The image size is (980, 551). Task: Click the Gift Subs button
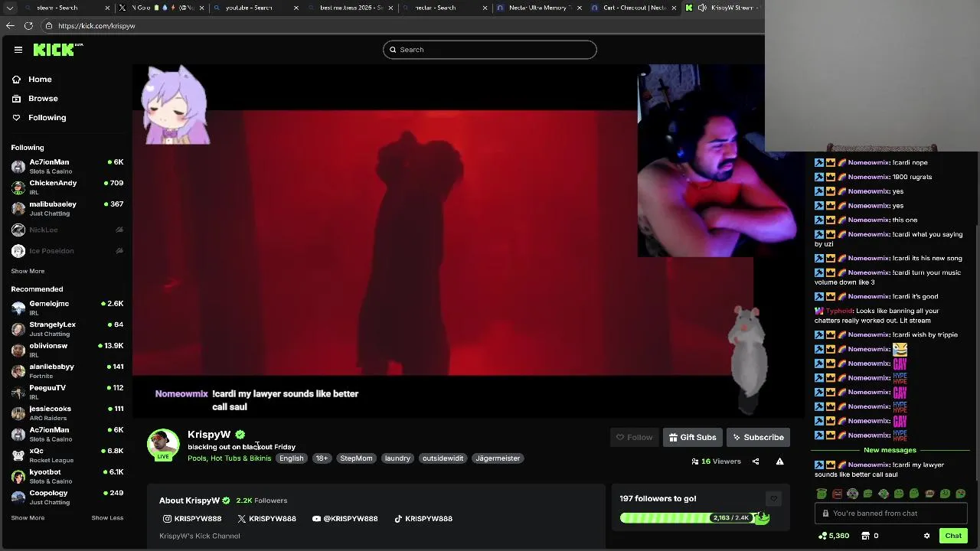click(x=693, y=438)
